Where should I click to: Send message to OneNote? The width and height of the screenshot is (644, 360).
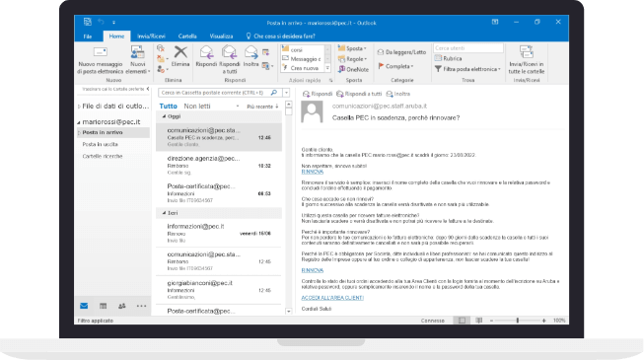[x=353, y=69]
